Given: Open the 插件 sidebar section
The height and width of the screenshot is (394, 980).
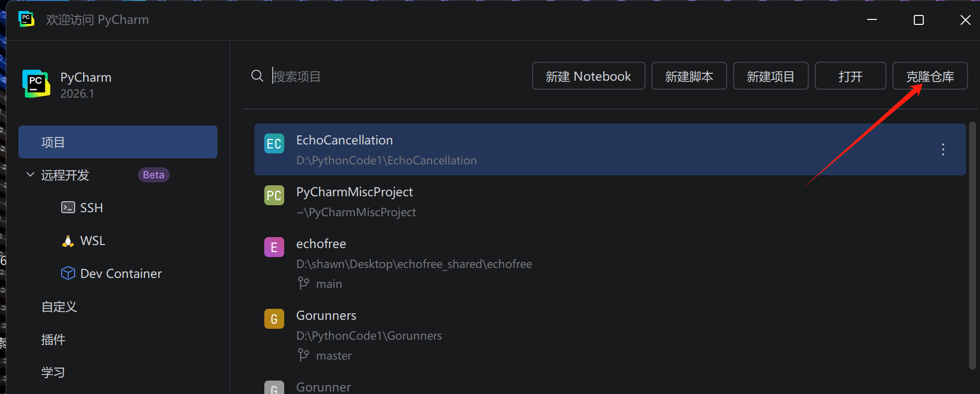Looking at the screenshot, I should pos(53,340).
